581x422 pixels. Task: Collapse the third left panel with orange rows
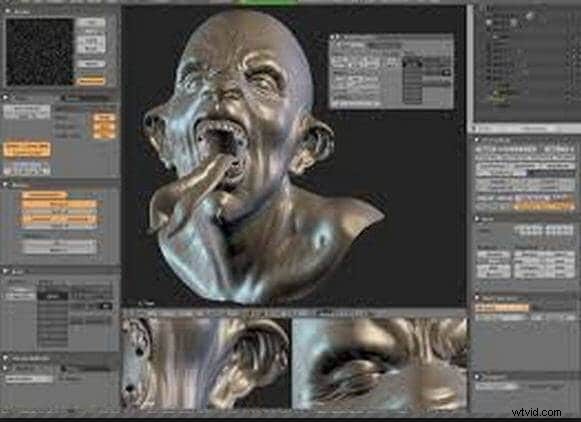coord(6,184)
